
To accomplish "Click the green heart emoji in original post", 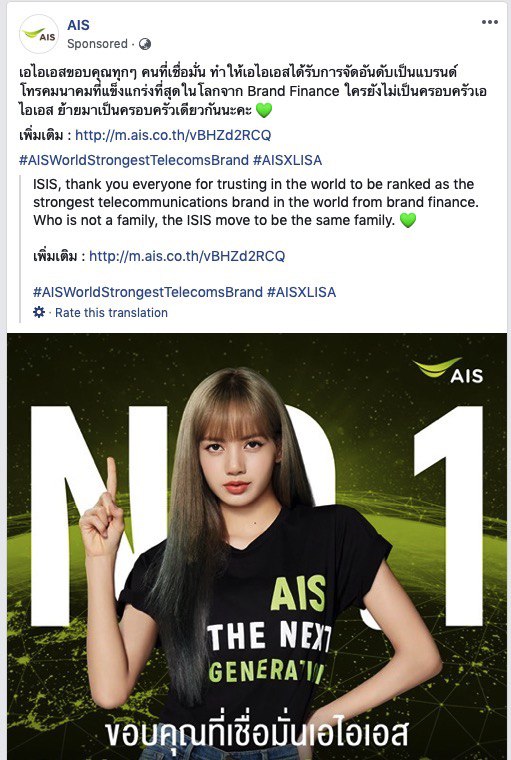I will (x=264, y=110).
